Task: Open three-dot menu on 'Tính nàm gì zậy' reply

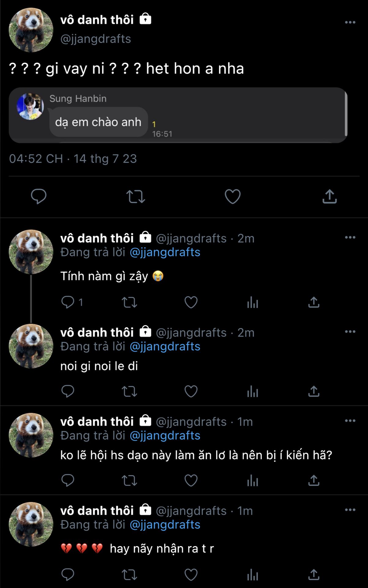Action: point(350,237)
